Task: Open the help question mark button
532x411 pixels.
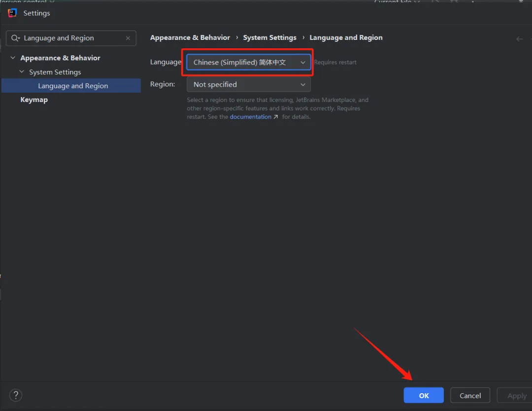Action: pos(16,395)
